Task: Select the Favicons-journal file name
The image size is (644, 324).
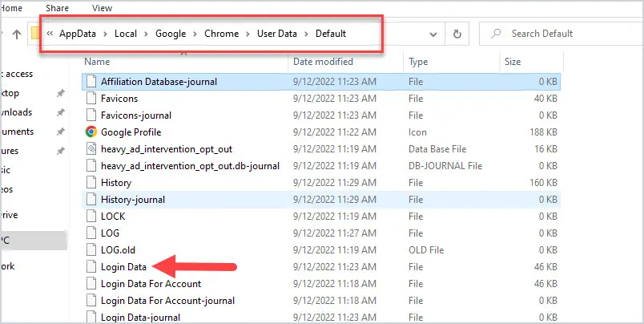Action: coord(136,115)
